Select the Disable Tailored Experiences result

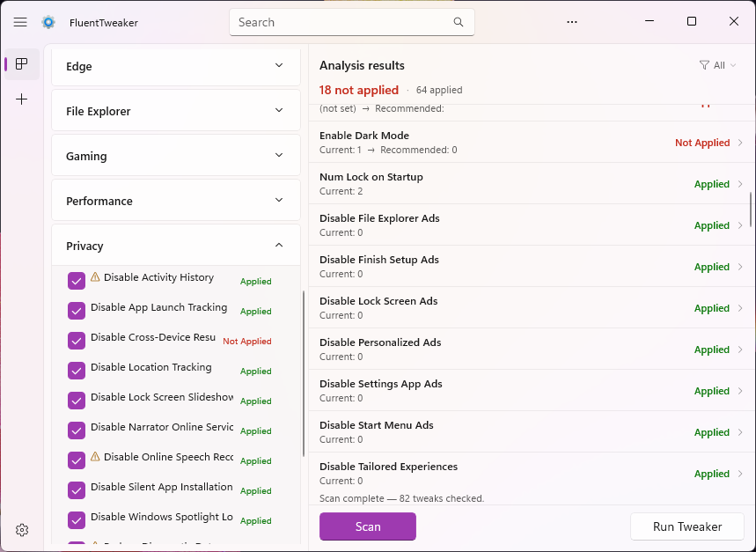click(x=532, y=474)
